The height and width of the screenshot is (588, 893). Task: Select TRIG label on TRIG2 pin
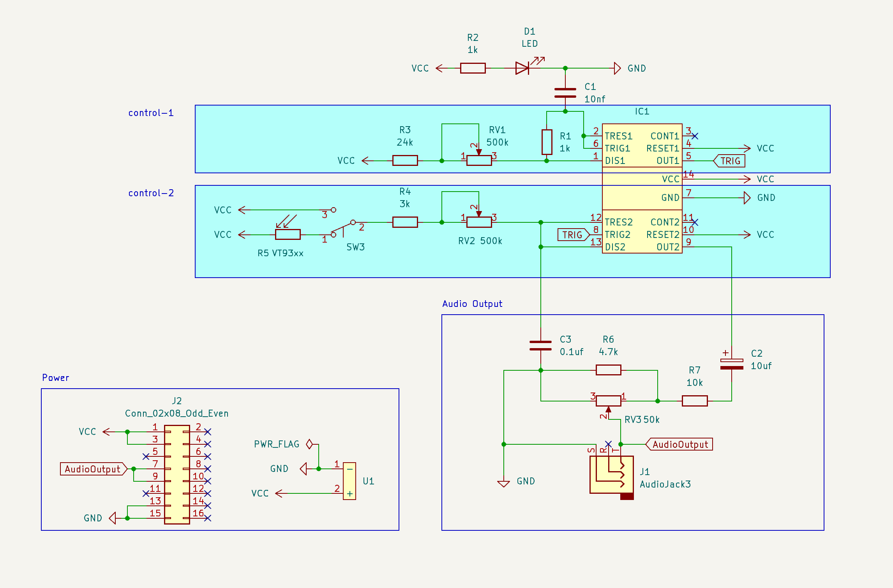(574, 235)
